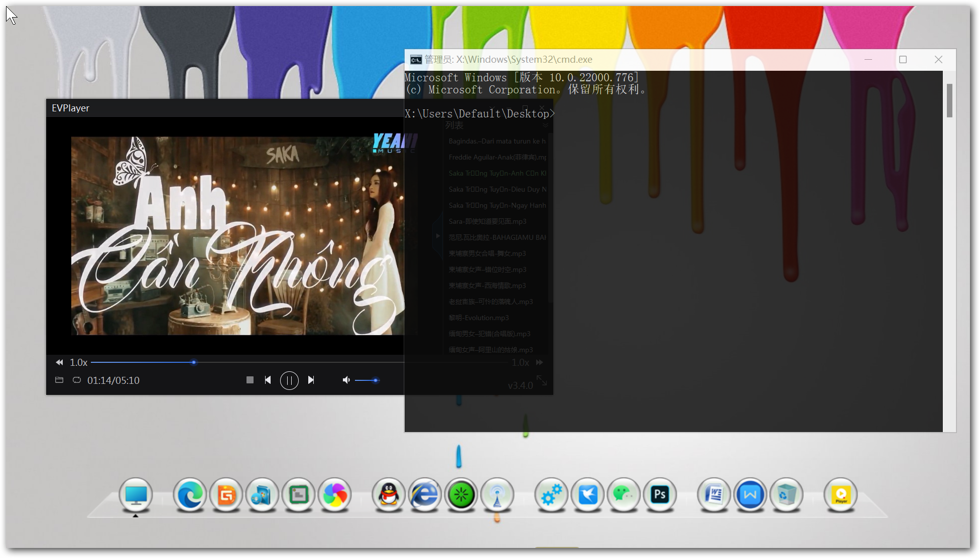Mute audio with the speaker icon
980x558 pixels.
[x=346, y=380]
